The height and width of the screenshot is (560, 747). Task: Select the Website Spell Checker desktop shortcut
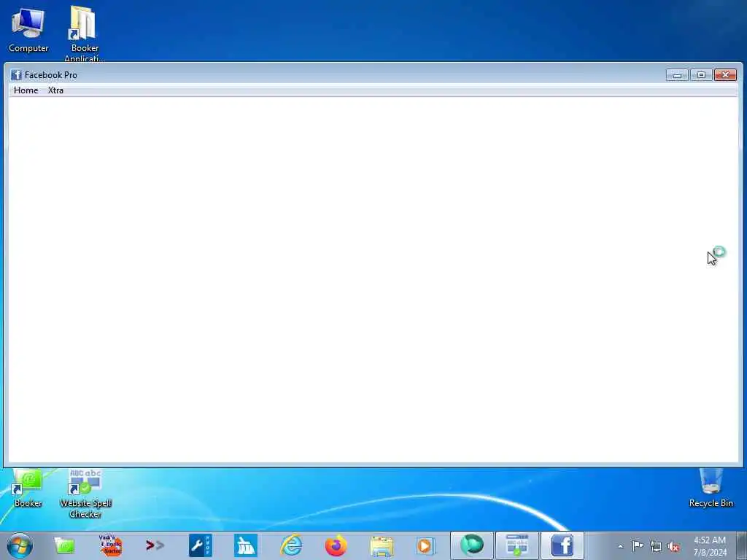point(85,494)
